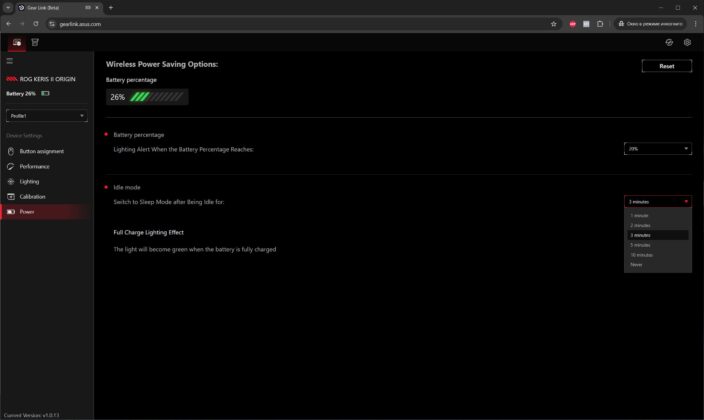The height and width of the screenshot is (420, 704).
Task: View site information icon in address bar
Action: pos(52,24)
